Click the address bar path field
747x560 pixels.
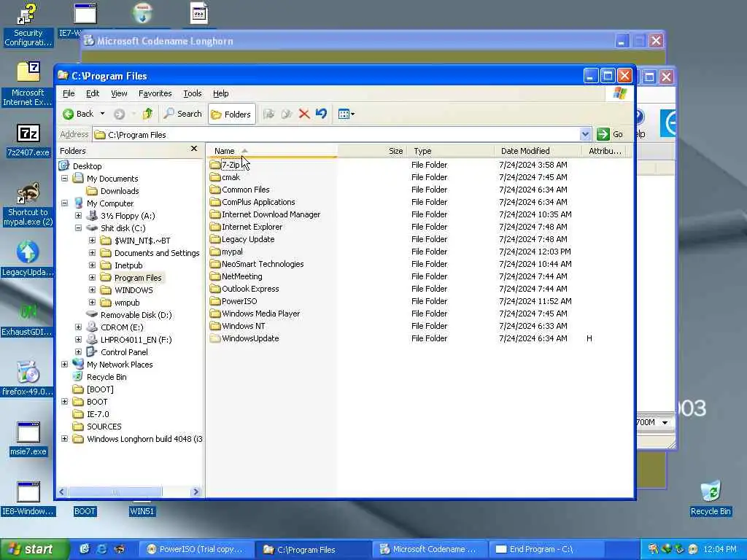[x=336, y=135]
